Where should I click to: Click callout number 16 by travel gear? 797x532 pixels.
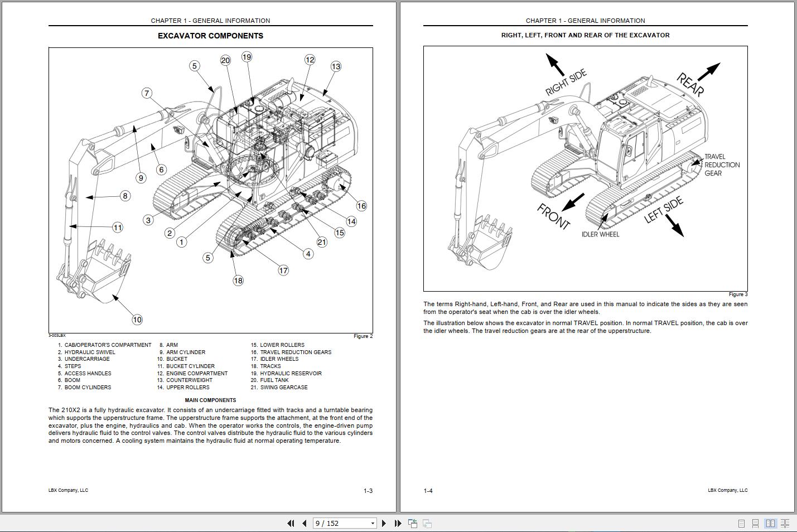[x=361, y=206]
